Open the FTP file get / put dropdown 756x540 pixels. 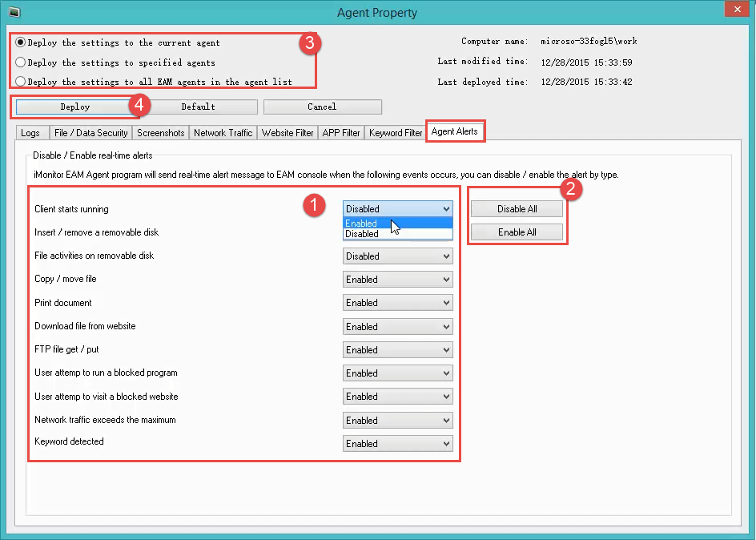point(397,350)
